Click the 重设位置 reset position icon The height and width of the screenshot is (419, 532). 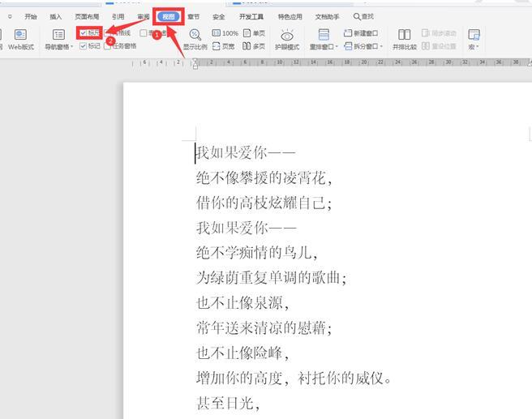point(426,46)
